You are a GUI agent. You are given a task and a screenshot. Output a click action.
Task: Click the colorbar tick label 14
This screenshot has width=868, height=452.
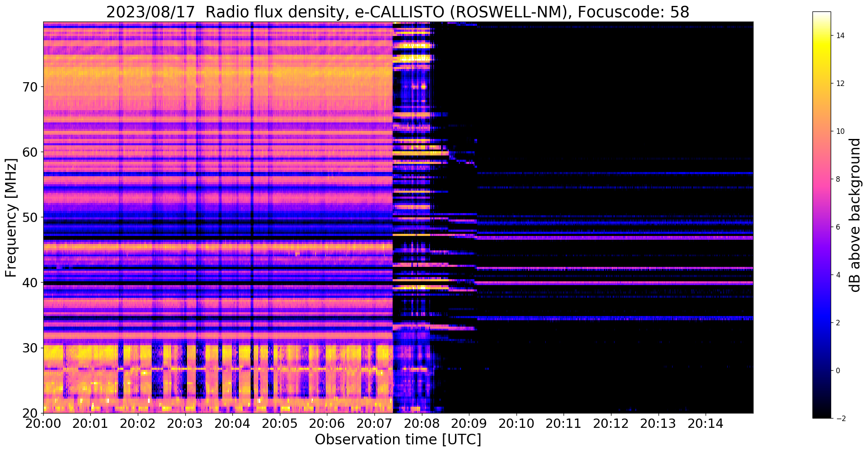(840, 36)
